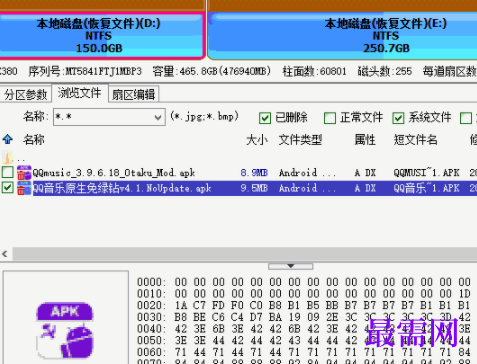Sort by the 名称 column header
Image resolution: width=477 pixels, height=364 pixels.
pos(34,140)
